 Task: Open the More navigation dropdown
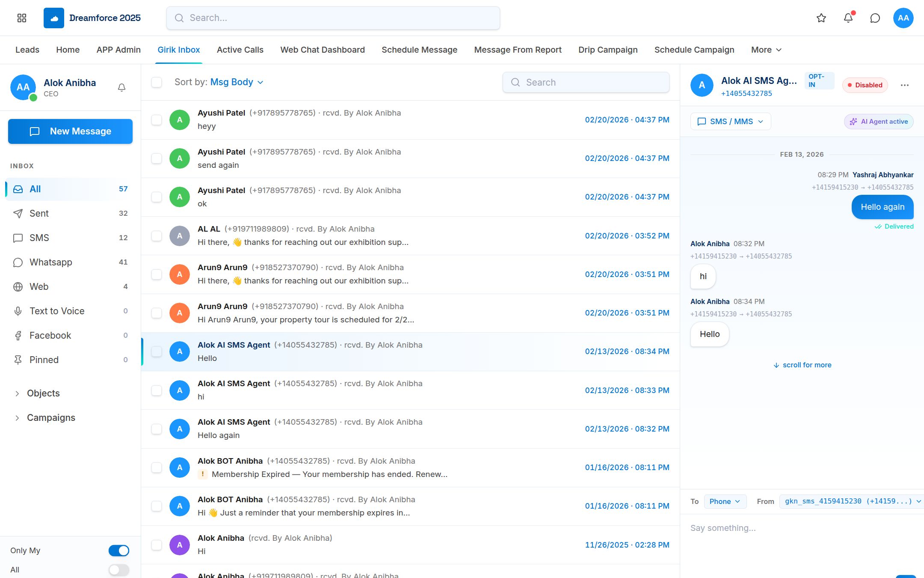766,50
